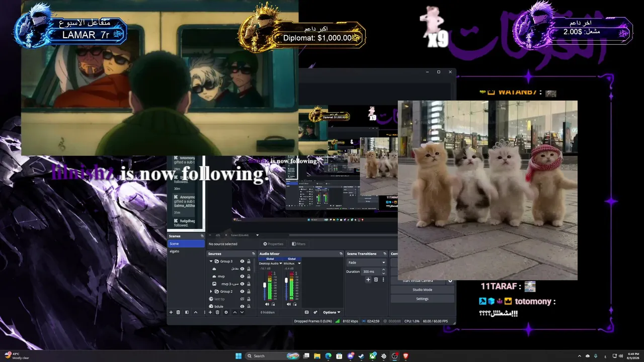The height and width of the screenshot is (362, 644).
Task: Open advanced audio properties gears icon
Action: (315, 312)
